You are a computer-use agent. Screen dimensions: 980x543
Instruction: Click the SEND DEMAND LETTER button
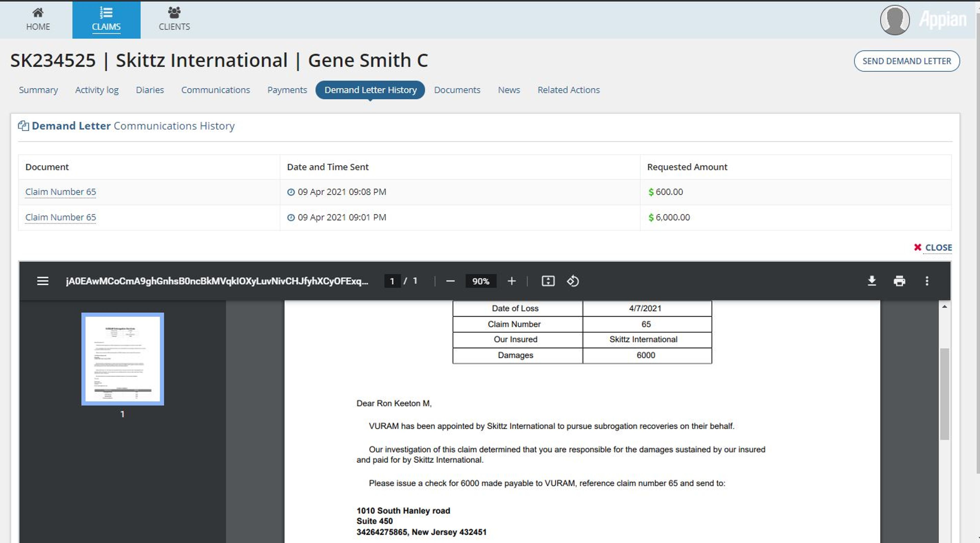click(907, 61)
